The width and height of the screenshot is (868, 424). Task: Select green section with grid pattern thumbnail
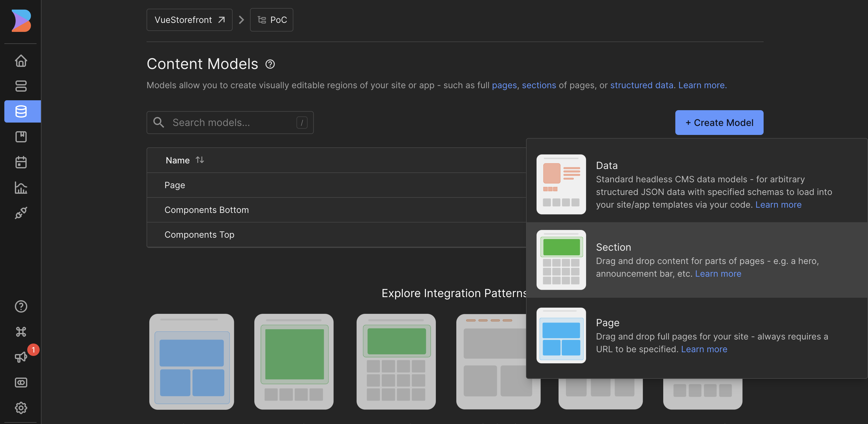(x=396, y=361)
